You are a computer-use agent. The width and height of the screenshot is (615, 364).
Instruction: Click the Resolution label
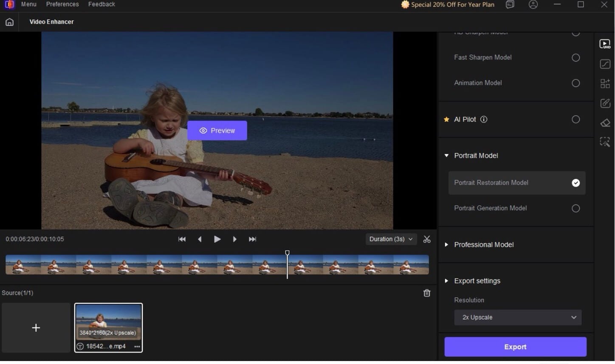[x=469, y=300]
